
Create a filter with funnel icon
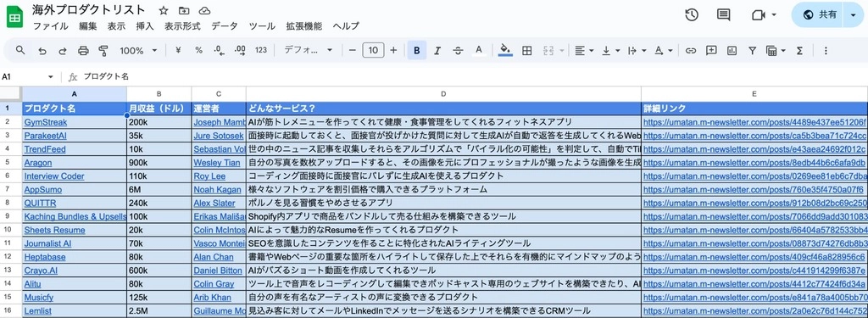pyautogui.click(x=753, y=50)
